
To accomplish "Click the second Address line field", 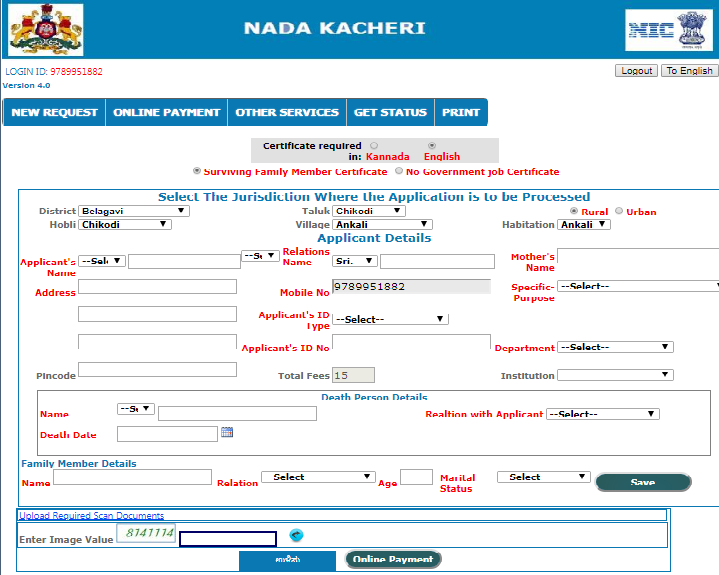I will pyautogui.click(x=157, y=314).
